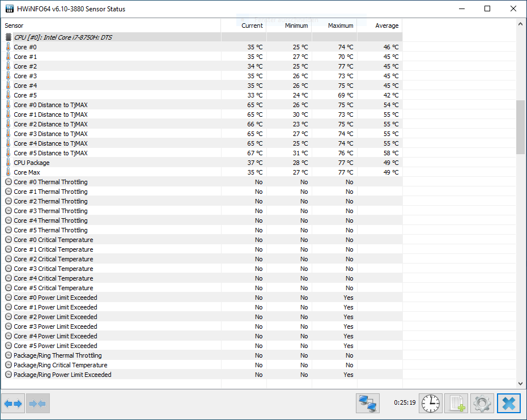Click status icon beside Core #3 Thermal Throttling
Viewport: 527px width, 420px height.
pyautogui.click(x=8, y=211)
